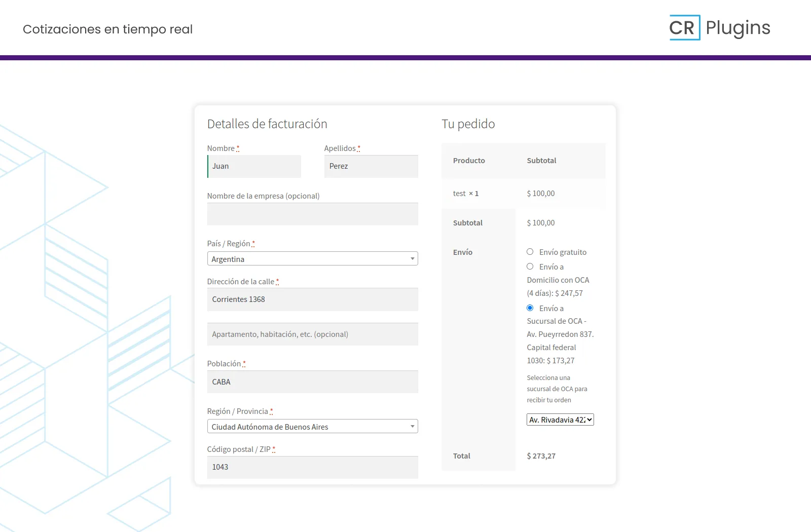Image resolution: width=811 pixels, height=532 pixels.
Task: Click the CR Plugins logo
Action: coord(719,28)
